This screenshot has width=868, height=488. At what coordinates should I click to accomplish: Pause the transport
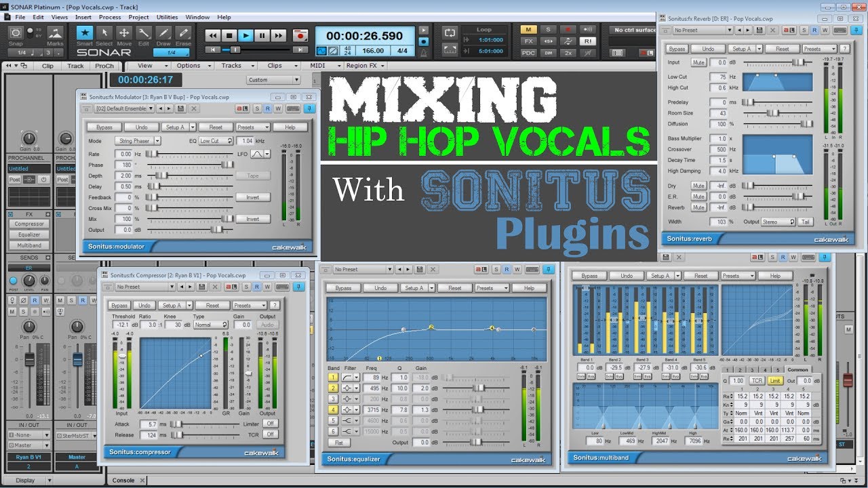coord(262,35)
